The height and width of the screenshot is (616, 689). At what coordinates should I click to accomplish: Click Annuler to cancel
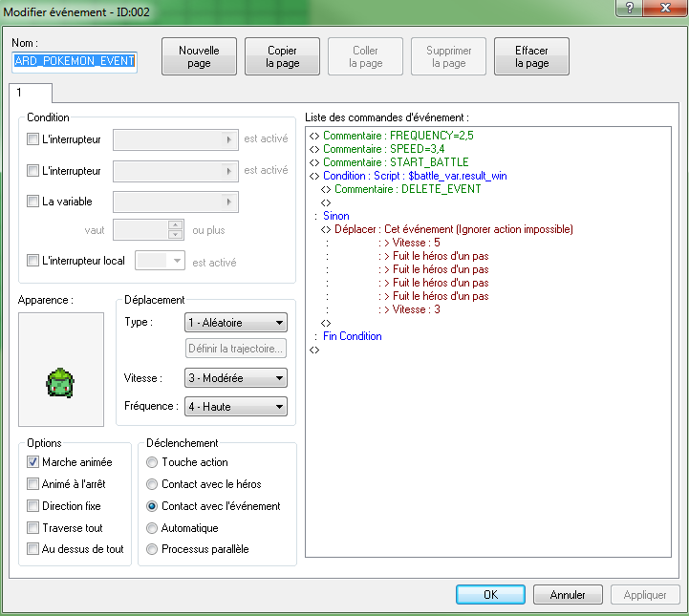coord(568,594)
